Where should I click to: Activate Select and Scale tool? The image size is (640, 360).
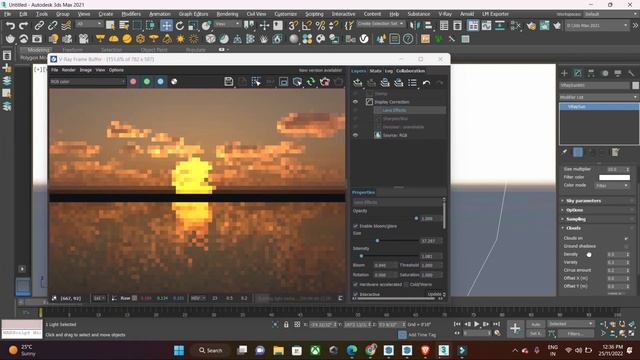tap(193, 26)
